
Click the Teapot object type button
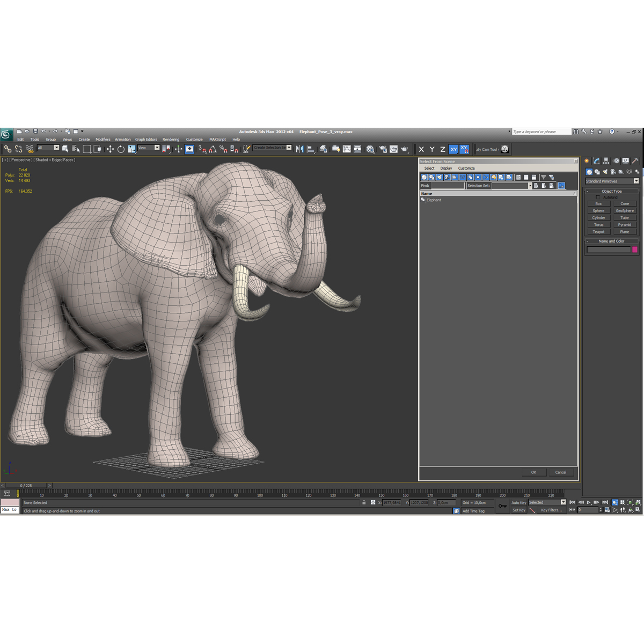(598, 231)
